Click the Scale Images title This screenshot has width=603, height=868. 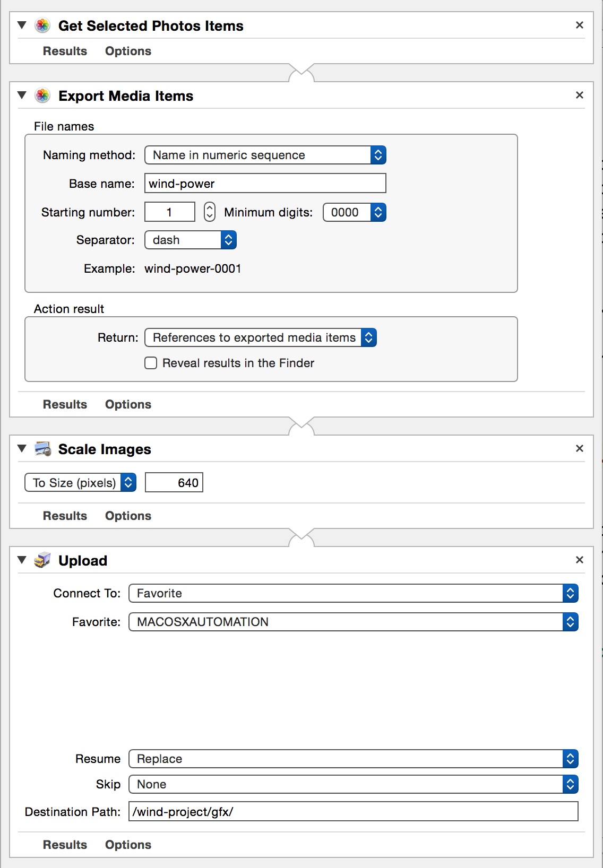coord(105,449)
